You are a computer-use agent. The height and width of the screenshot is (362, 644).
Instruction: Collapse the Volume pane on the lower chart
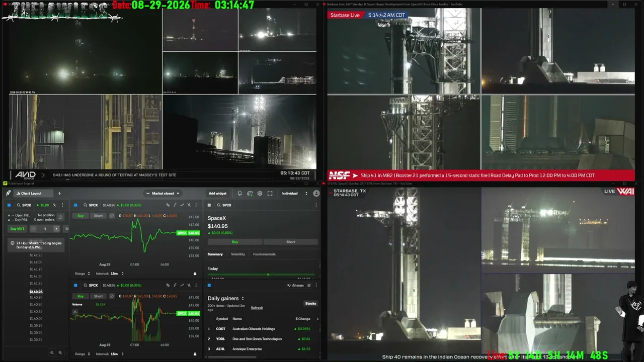75,312
